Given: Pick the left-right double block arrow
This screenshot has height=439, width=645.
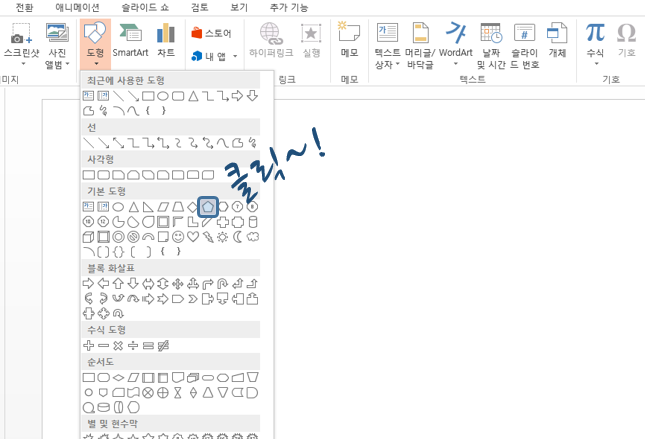Looking at the screenshot, I should [x=148, y=283].
